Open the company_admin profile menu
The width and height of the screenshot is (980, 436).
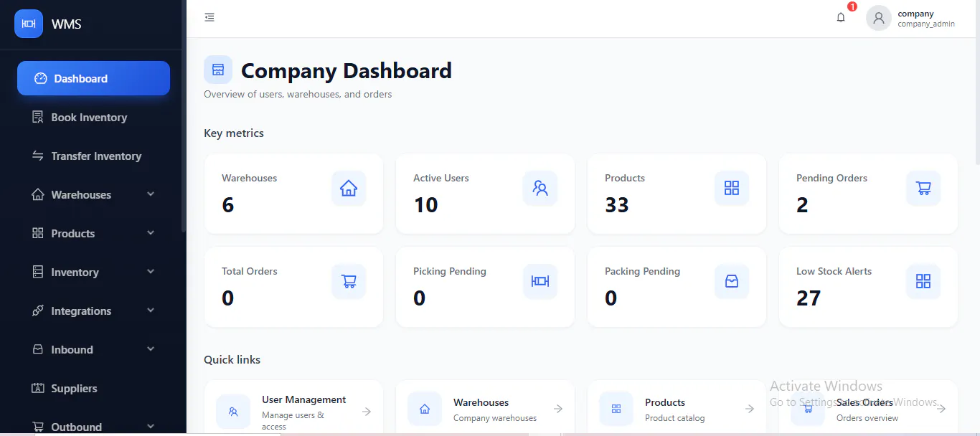coord(911,18)
